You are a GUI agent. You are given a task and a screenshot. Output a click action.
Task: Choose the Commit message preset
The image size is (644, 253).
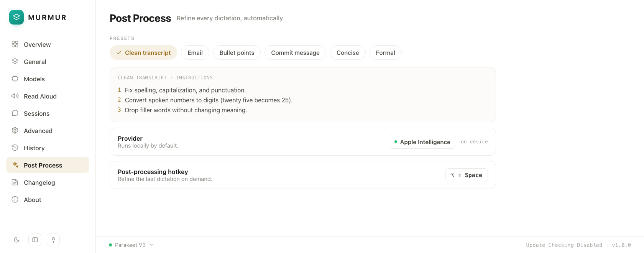pyautogui.click(x=295, y=53)
